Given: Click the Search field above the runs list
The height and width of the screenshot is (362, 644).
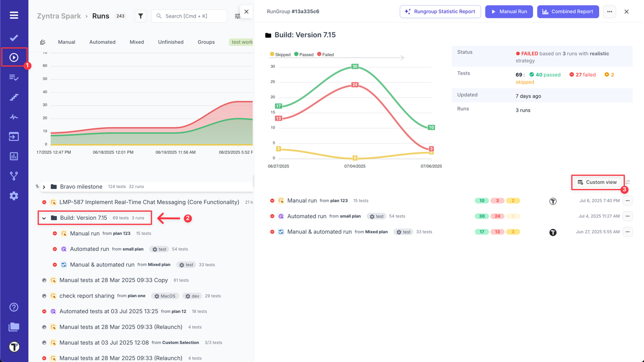Looking at the screenshot, I should (x=189, y=16).
